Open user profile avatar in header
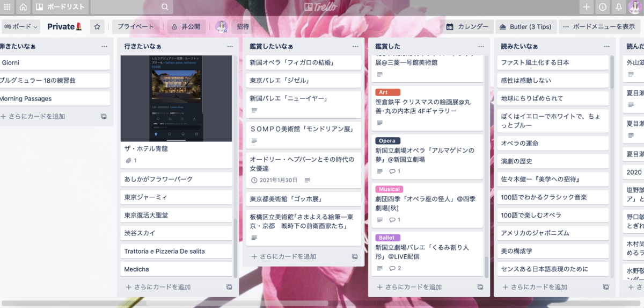The image size is (644, 308). 634,7
